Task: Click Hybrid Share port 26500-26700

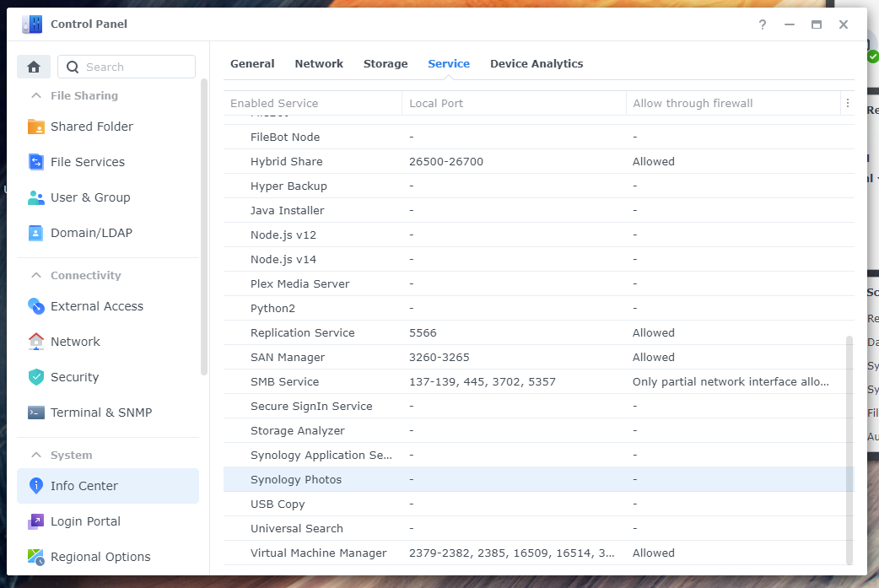Action: (446, 161)
